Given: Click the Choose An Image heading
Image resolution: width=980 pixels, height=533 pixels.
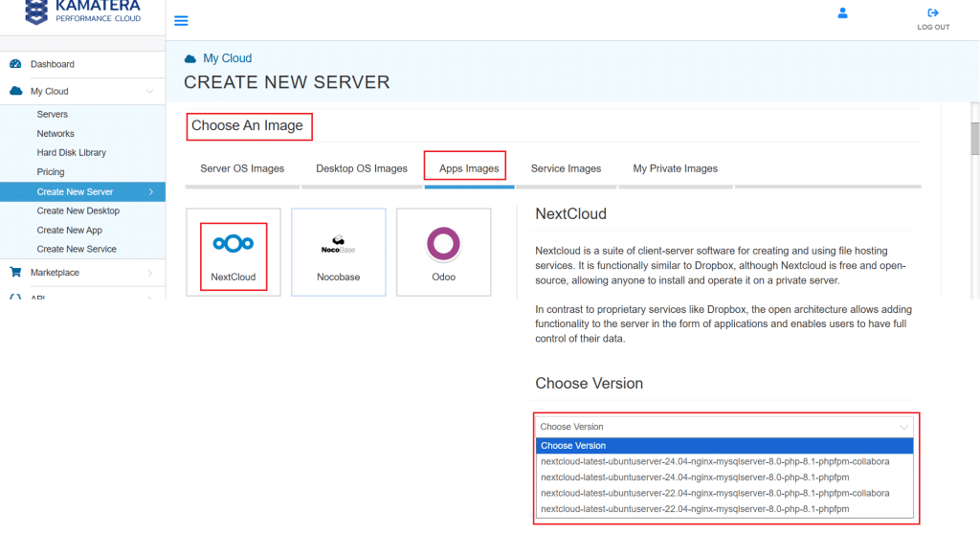Looking at the screenshot, I should click(247, 125).
